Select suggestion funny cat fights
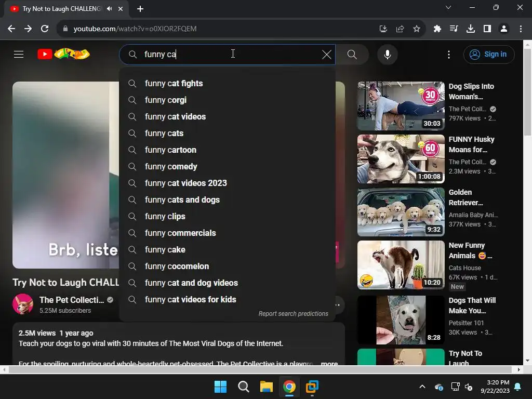The height and width of the screenshot is (399, 532). pos(228,84)
